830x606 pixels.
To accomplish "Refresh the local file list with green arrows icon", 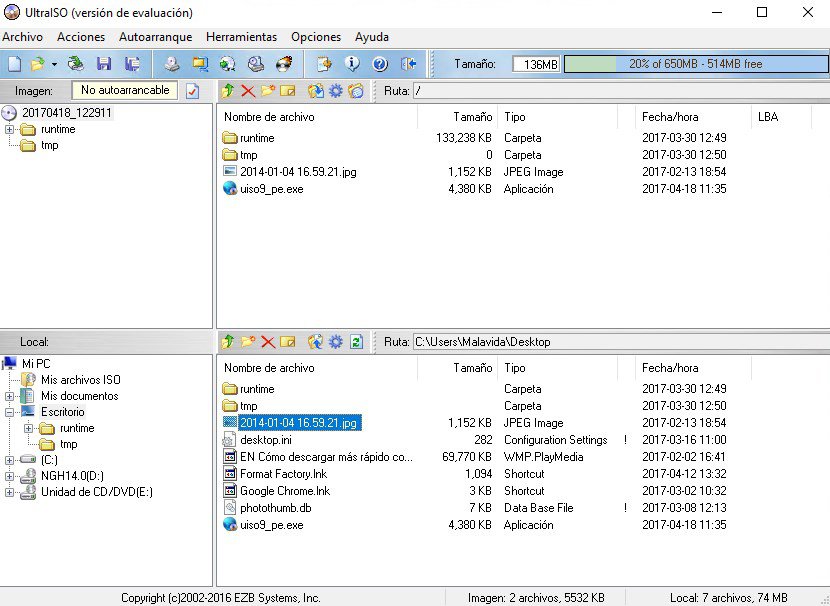I will pos(356,342).
